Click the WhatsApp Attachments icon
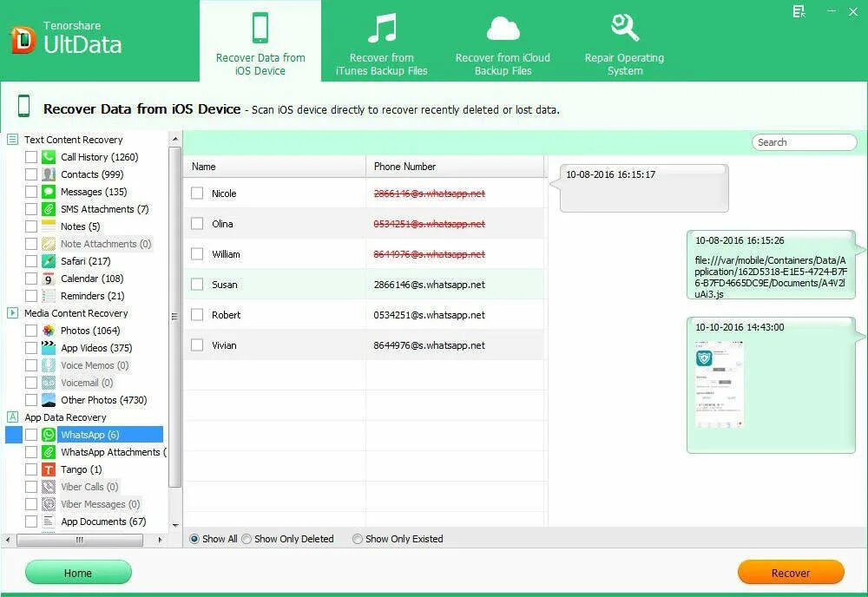Image resolution: width=868 pixels, height=597 pixels. [x=49, y=452]
